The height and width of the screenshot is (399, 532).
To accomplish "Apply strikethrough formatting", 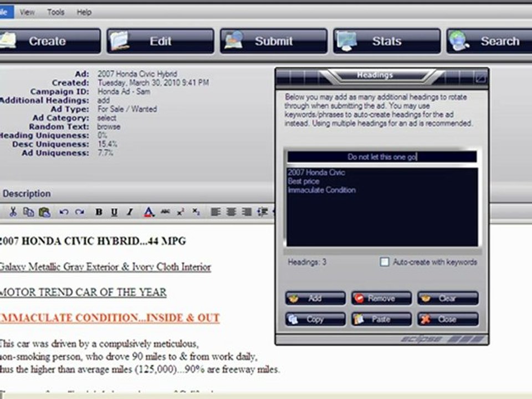I will click(165, 212).
